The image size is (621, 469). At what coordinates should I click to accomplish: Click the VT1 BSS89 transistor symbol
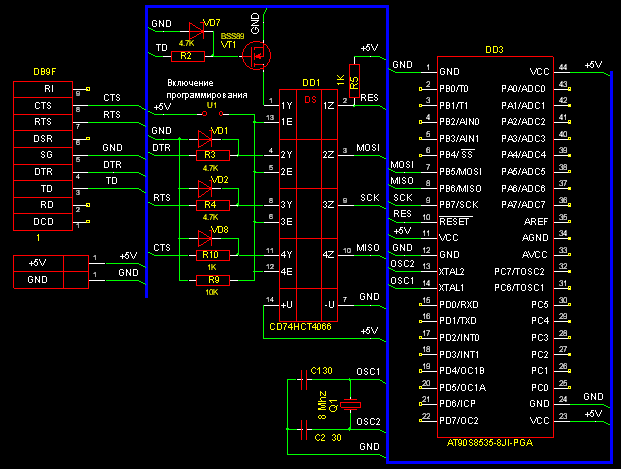[x=258, y=55]
